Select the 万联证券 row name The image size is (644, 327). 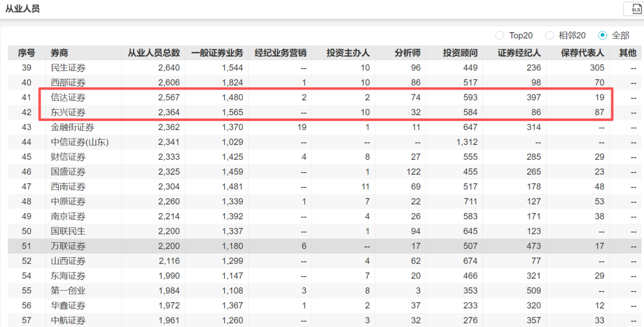(68, 246)
